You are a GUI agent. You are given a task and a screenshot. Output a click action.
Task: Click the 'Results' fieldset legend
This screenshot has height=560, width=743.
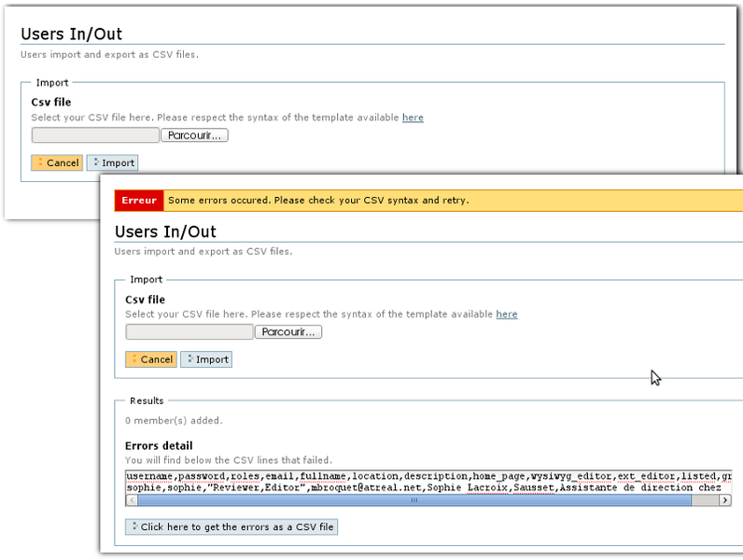[x=147, y=400]
